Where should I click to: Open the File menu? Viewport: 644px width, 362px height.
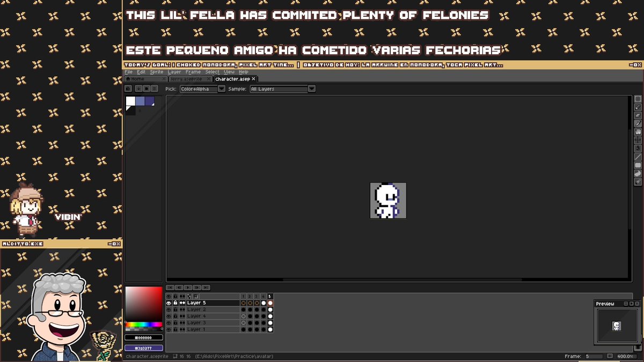[129, 72]
